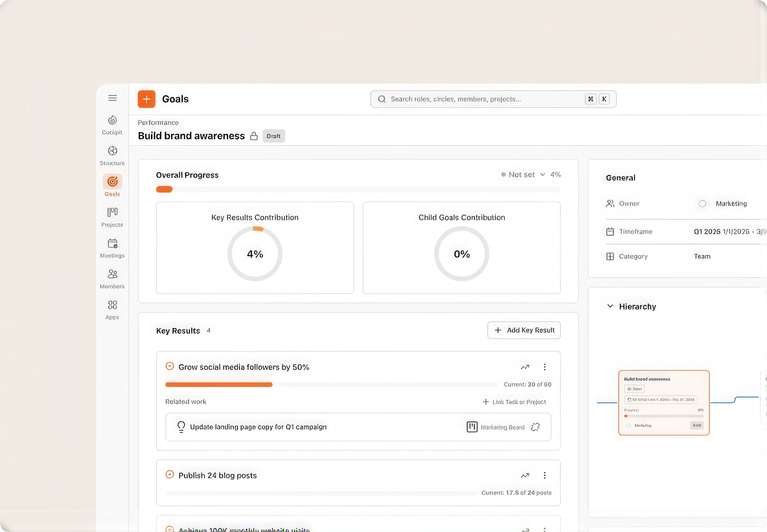
Task: Go to Structure in the sidebar
Action: (x=112, y=156)
